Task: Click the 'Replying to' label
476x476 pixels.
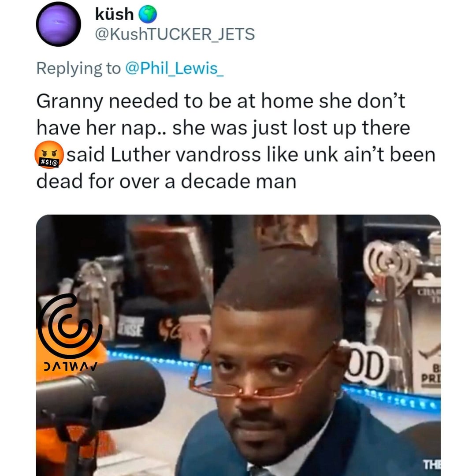Action: point(78,68)
